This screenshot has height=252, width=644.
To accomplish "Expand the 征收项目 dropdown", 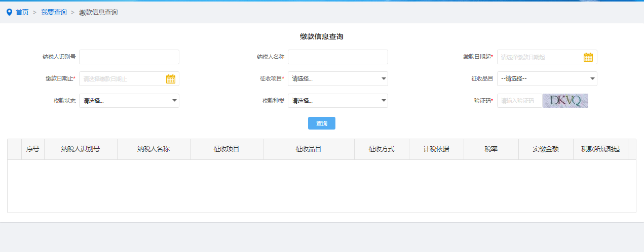I will pos(338,79).
